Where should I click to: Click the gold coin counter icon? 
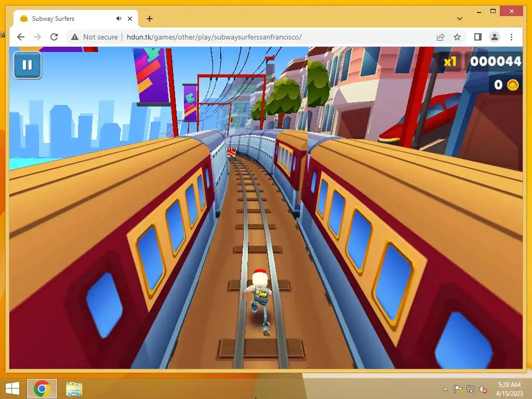click(x=513, y=85)
